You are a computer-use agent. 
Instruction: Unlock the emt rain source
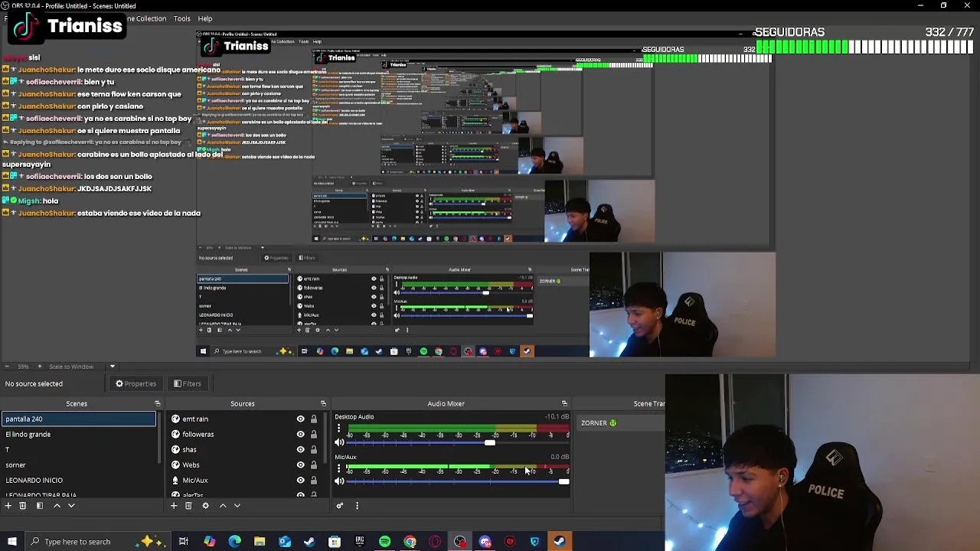(x=314, y=419)
